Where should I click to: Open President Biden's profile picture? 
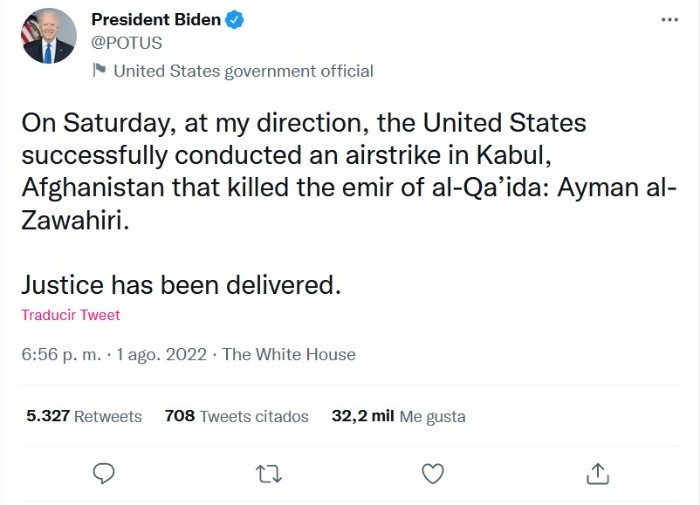point(48,36)
